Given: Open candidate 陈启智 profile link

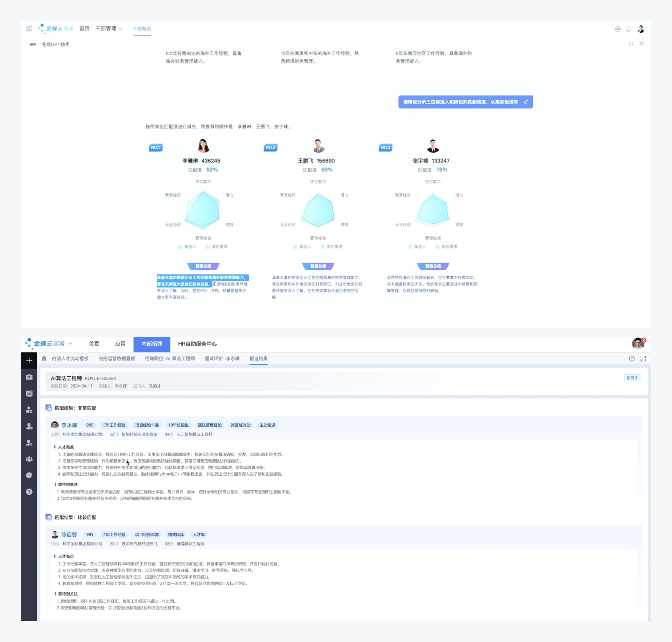Looking at the screenshot, I should pos(69,535).
